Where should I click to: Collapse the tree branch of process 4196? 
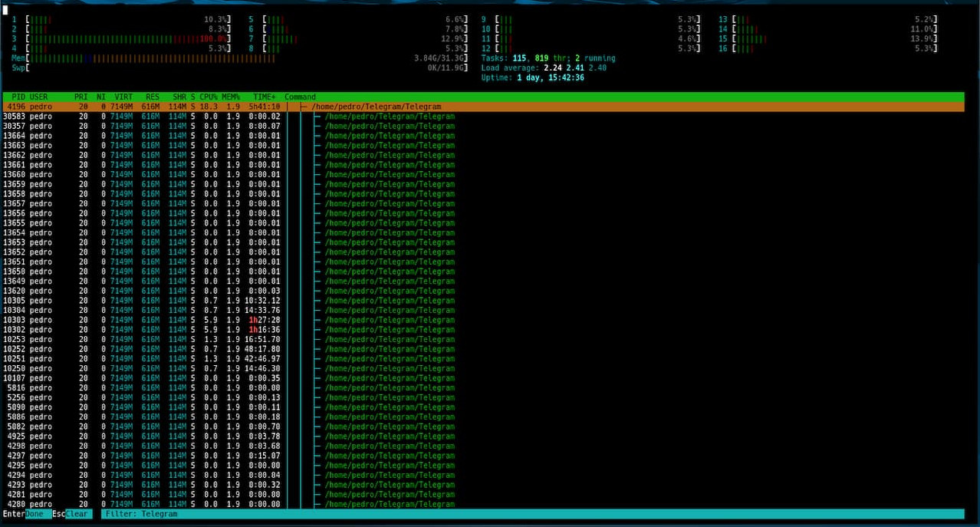click(x=304, y=107)
